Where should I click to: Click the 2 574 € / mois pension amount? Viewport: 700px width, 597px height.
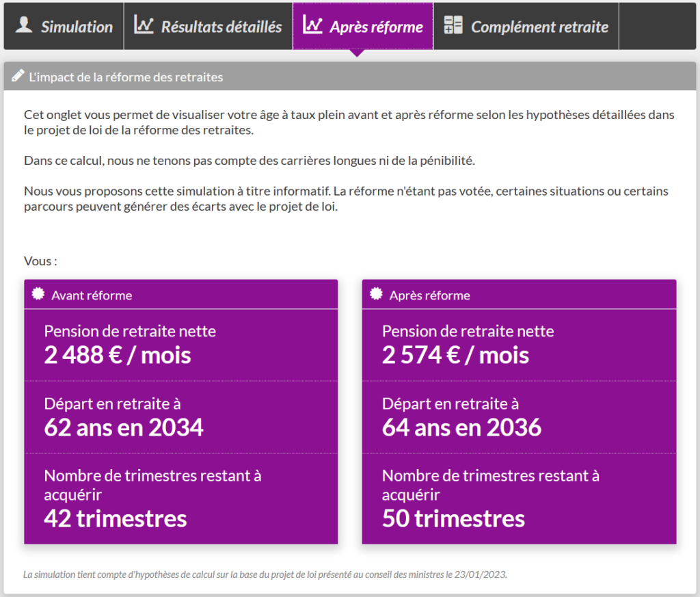455,355
